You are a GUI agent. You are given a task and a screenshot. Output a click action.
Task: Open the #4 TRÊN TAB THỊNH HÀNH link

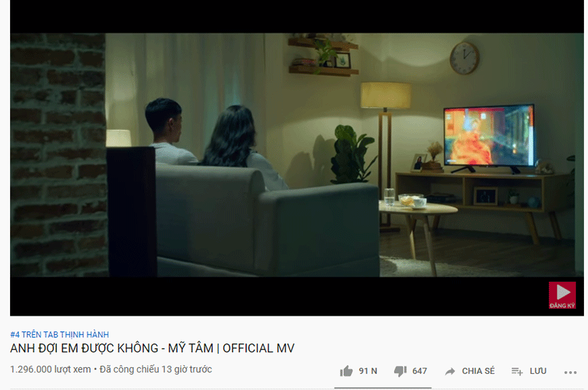pos(59,335)
